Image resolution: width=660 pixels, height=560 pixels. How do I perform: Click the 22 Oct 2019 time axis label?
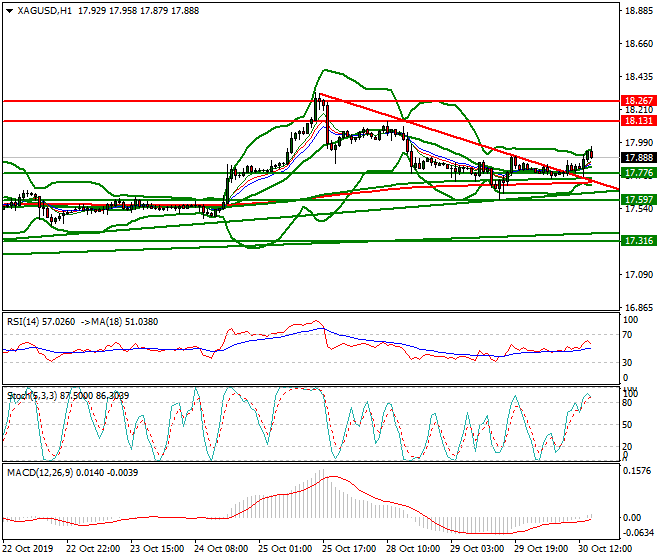[x=28, y=549]
